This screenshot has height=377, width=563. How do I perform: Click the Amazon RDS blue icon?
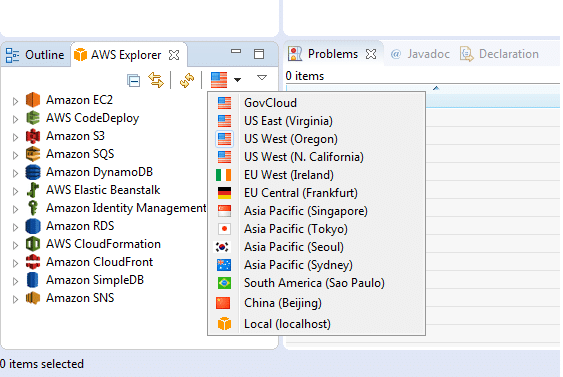pos(33,226)
